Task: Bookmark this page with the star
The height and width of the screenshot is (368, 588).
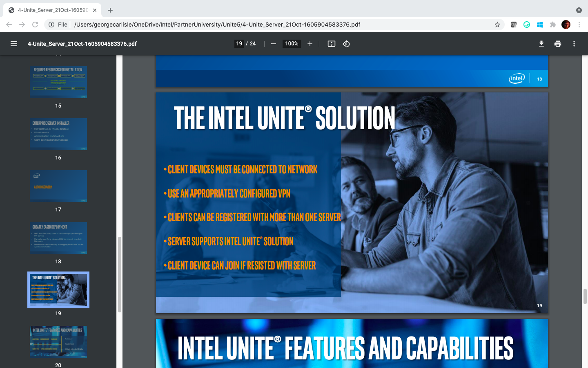Action: (497, 25)
